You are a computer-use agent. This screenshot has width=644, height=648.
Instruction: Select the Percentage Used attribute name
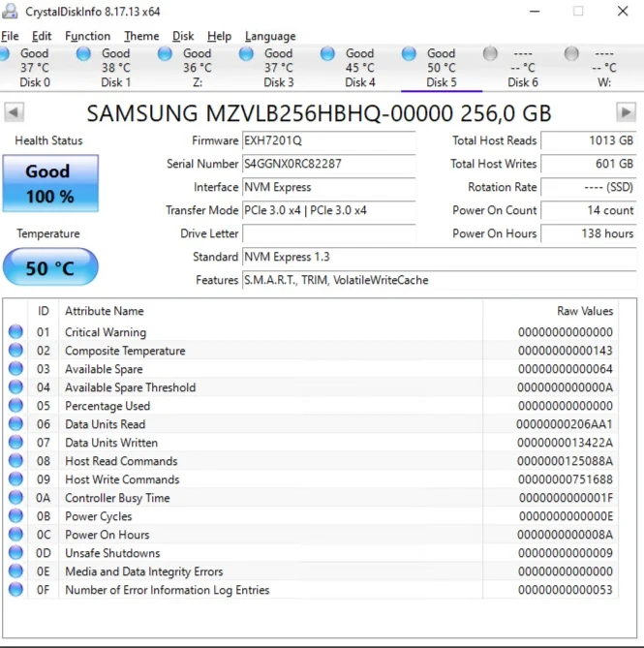tap(107, 406)
